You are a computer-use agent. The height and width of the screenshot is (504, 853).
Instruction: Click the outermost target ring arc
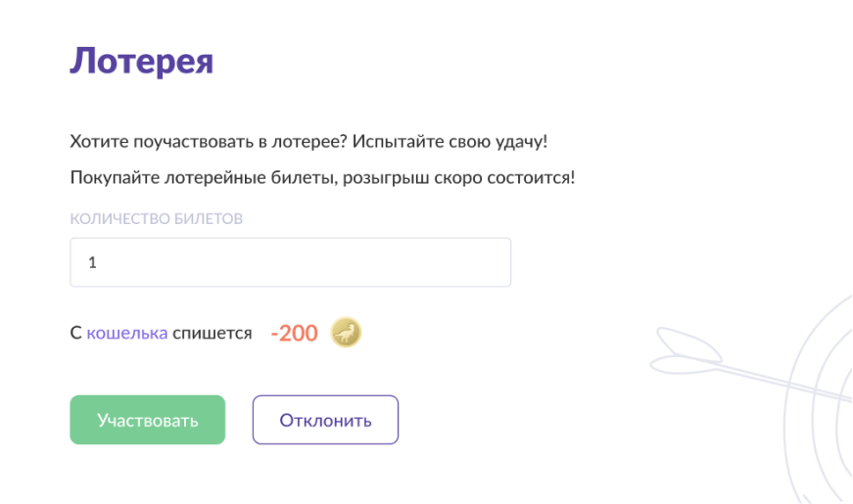pyautogui.click(x=790, y=413)
